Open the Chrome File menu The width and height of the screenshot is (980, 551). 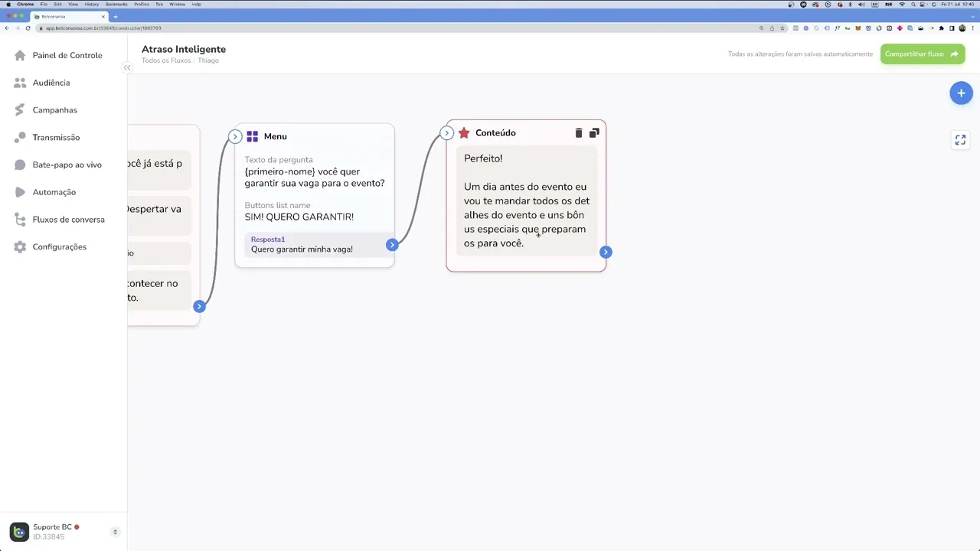[44, 4]
